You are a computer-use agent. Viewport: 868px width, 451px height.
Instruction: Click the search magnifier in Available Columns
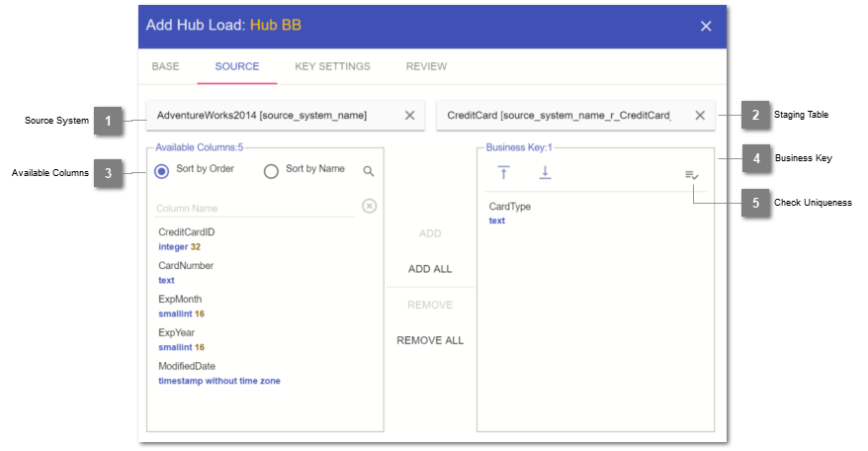pos(369,171)
